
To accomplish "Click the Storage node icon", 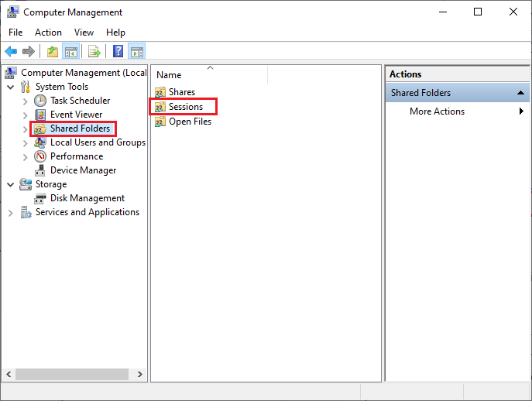I will 26,184.
